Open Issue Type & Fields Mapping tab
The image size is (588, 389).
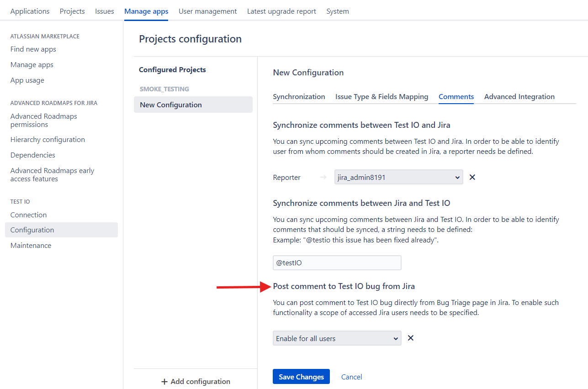[x=382, y=96]
